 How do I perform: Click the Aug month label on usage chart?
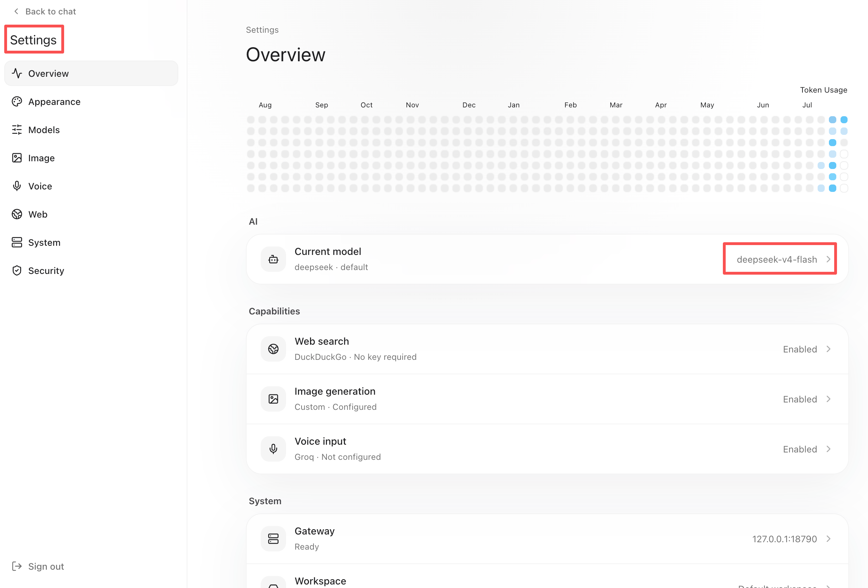265,105
